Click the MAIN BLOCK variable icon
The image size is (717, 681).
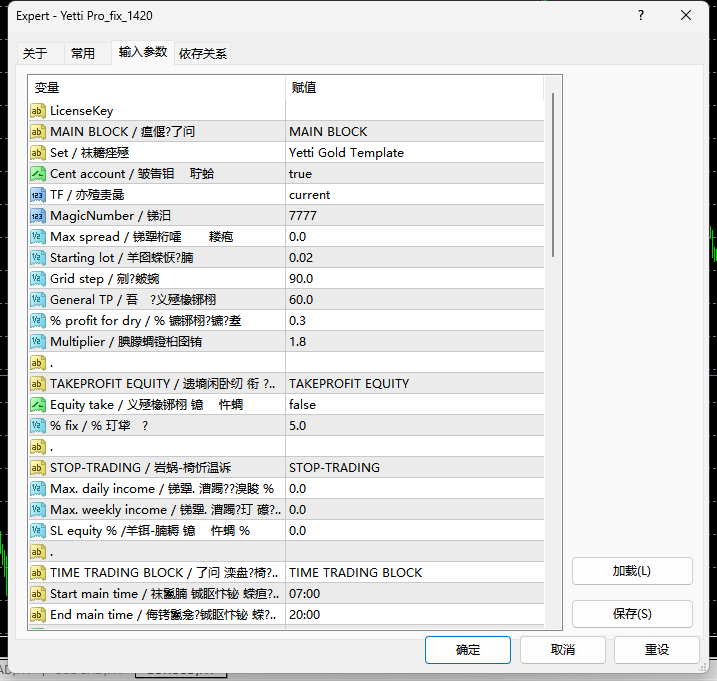pos(38,132)
